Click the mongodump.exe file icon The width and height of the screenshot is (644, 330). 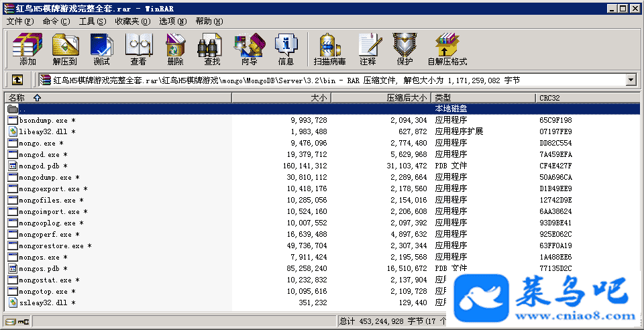[13, 177]
